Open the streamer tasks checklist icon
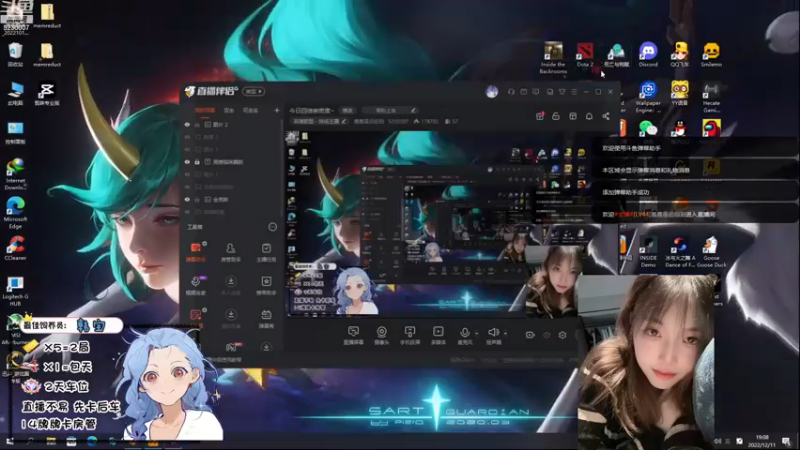800x450 pixels. click(266, 252)
